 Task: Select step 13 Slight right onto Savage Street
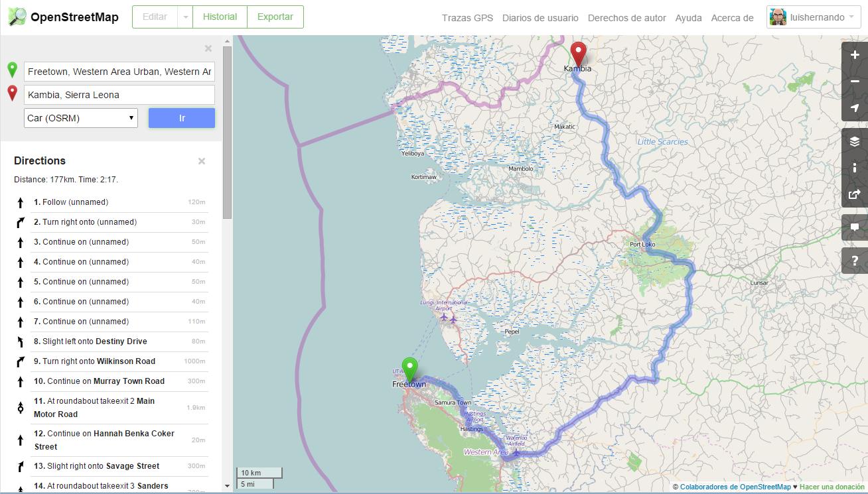pyautogui.click(x=111, y=466)
